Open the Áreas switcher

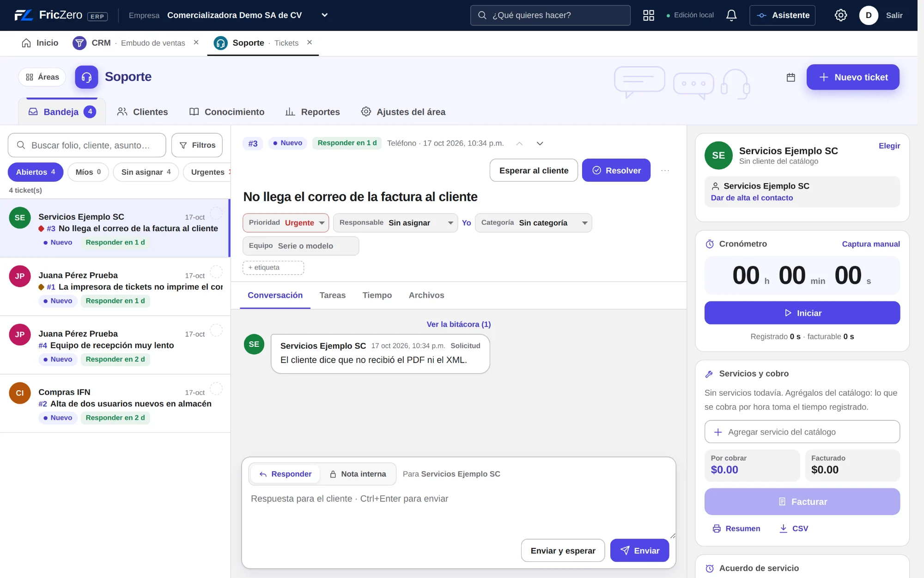coord(42,77)
